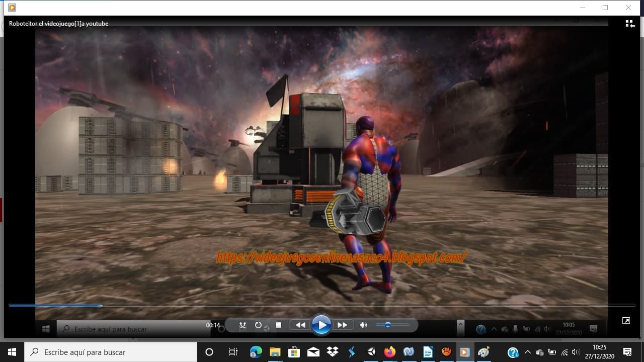Click the video title 'Roboteitor el videojuego[1]a youtube'
The image size is (644, 362).
(x=59, y=24)
